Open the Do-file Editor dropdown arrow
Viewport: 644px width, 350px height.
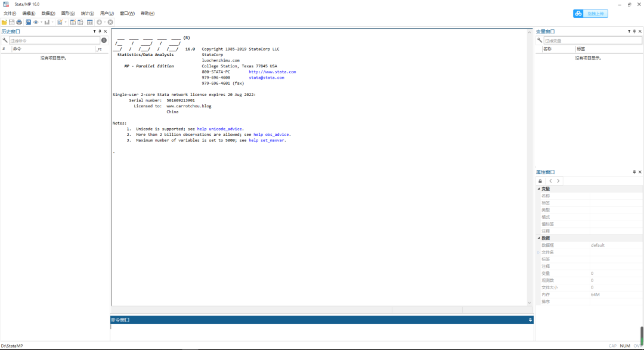66,22
